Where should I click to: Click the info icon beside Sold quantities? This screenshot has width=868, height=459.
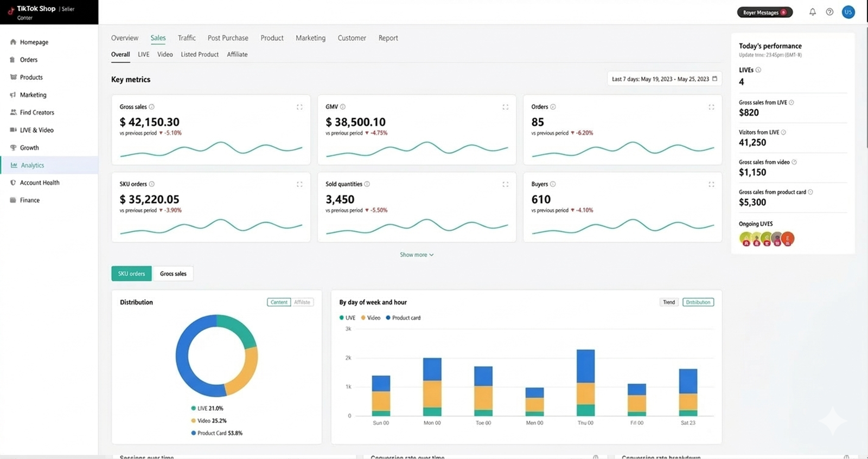coord(367,184)
